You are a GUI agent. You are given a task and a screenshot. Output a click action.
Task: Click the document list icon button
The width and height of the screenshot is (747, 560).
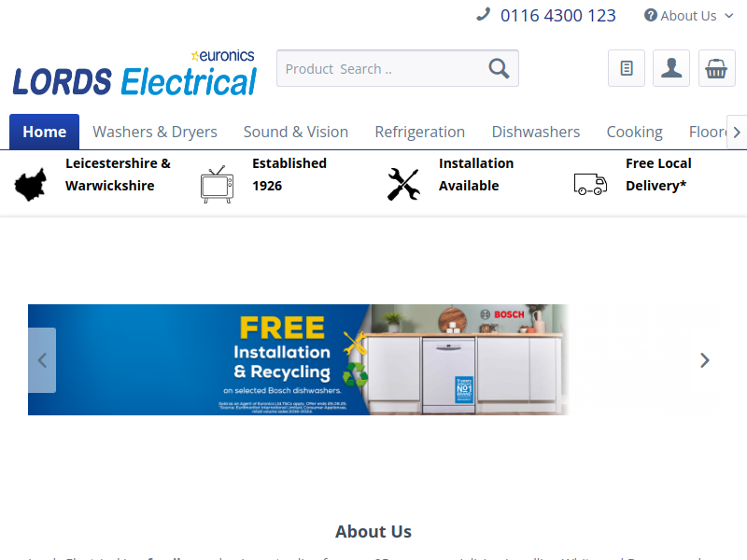point(627,68)
